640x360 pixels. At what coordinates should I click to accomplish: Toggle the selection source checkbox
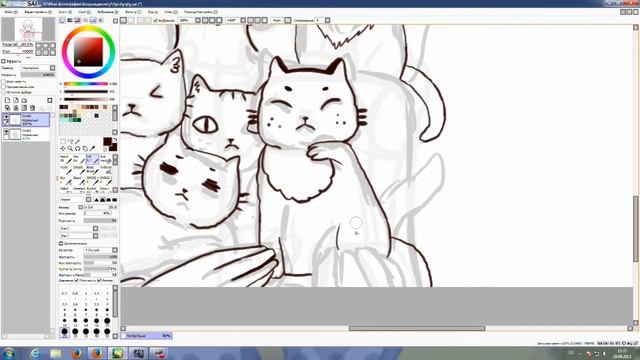click(x=4, y=92)
